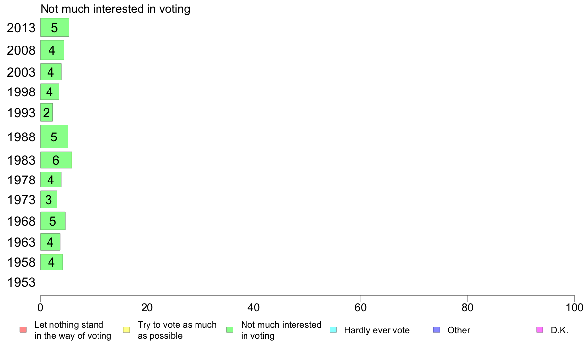Screen dimensions: 588x364
Task: Click the 'Not much interested in voting' title
Action: point(115,9)
